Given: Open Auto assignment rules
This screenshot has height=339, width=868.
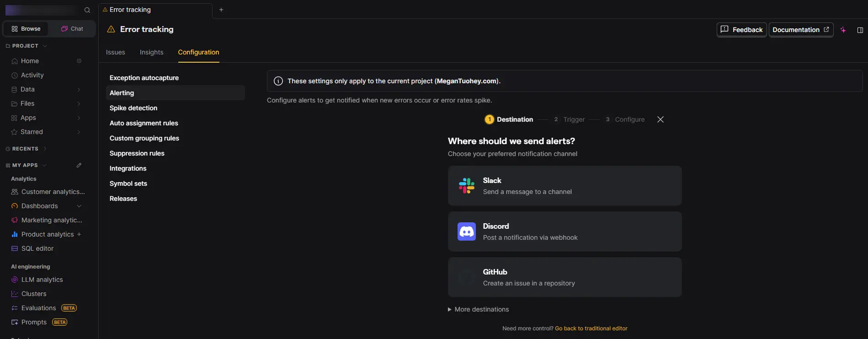Looking at the screenshot, I should (176, 123).
